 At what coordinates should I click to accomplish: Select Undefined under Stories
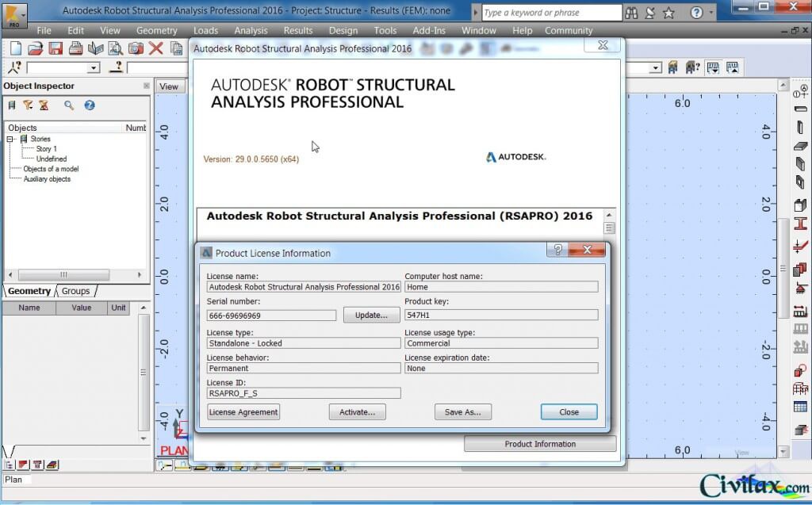(52, 159)
